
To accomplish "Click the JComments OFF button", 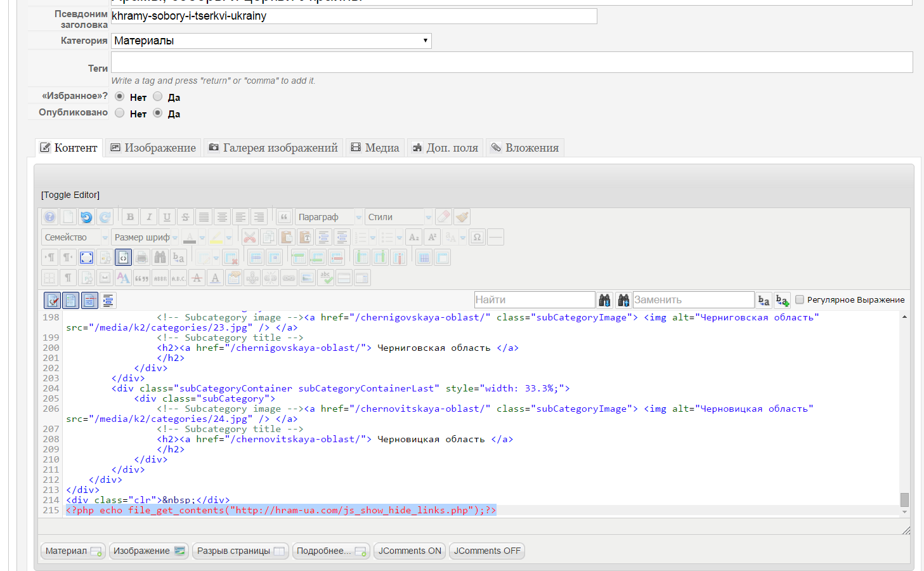I will [x=487, y=551].
